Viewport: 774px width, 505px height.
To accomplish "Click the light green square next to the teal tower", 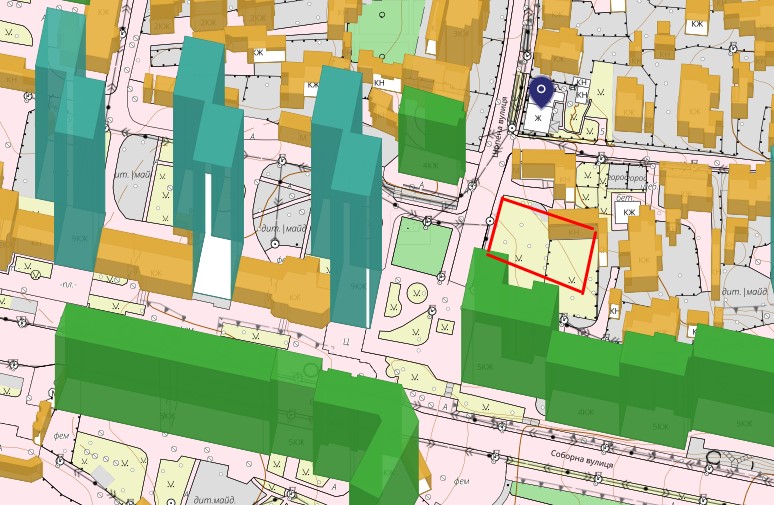I will click(422, 245).
